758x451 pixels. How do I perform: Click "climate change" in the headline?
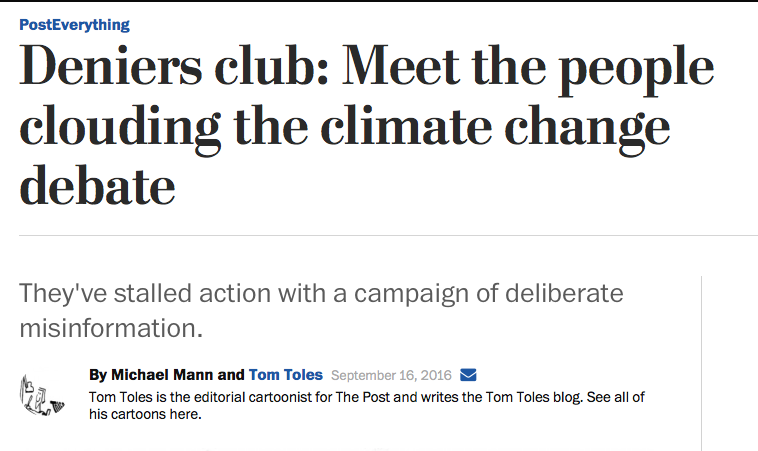(x=495, y=127)
